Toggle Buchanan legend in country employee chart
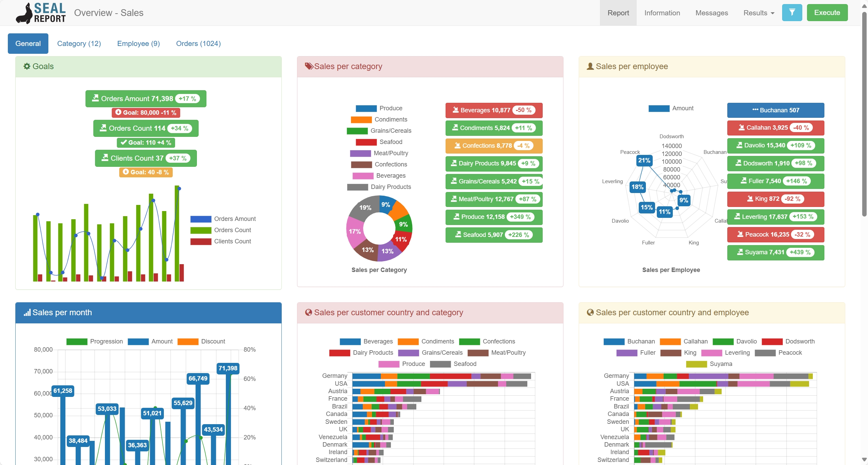Screen dimensions: 868x465 tap(629, 341)
